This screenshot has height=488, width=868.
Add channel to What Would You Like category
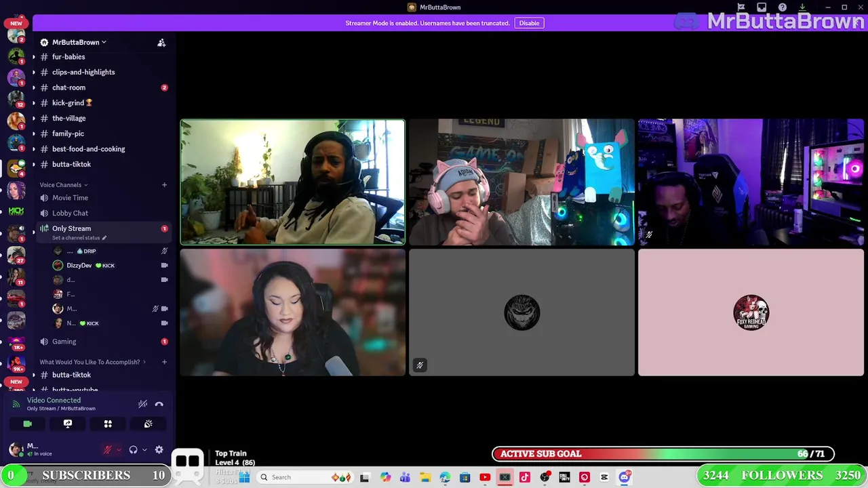pos(164,362)
